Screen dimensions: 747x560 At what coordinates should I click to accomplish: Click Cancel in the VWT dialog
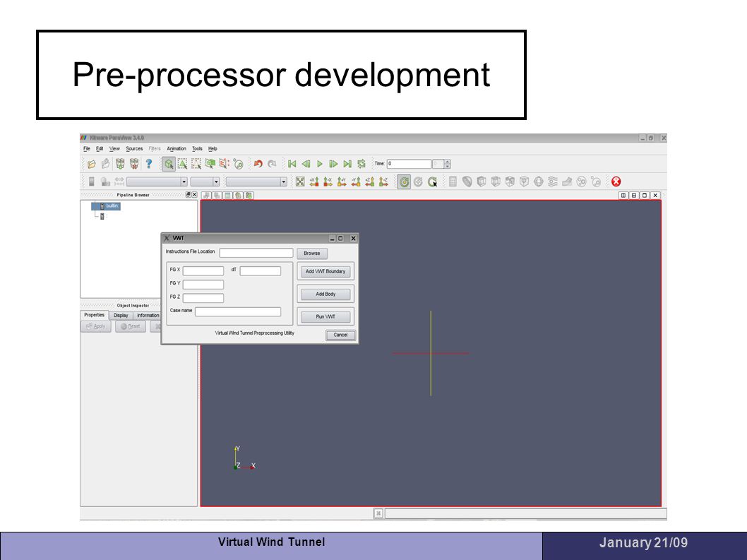pyautogui.click(x=340, y=335)
